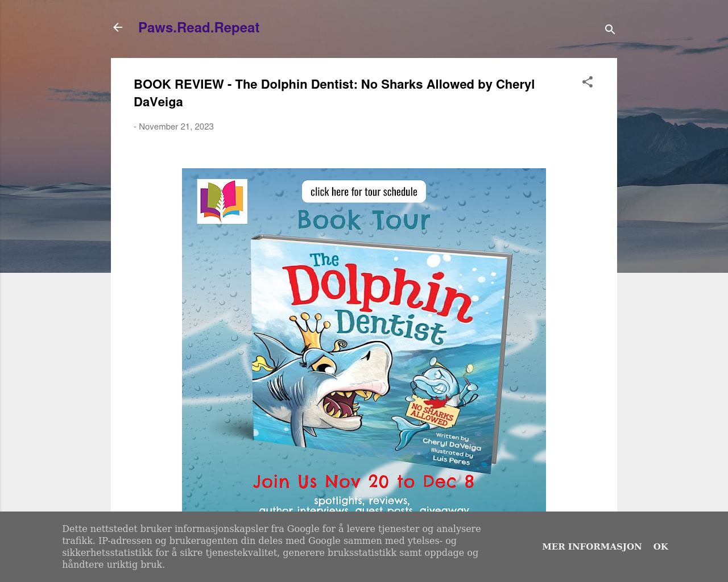Click Cheryl DaVeiga author credit on cover
728x582 pixels.
coord(452,444)
